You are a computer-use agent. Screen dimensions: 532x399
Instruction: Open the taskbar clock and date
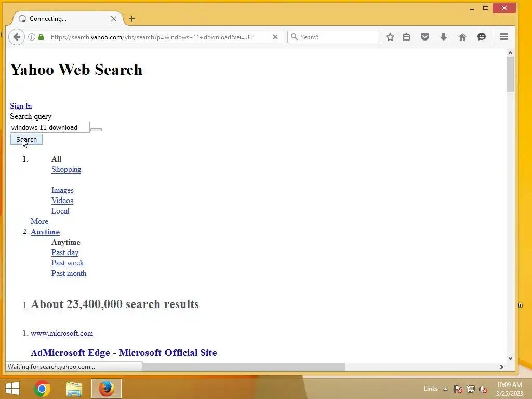point(509,389)
